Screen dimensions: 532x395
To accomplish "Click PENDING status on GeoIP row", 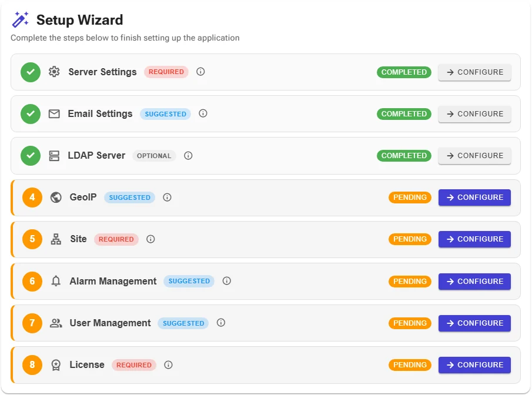I will click(410, 197).
